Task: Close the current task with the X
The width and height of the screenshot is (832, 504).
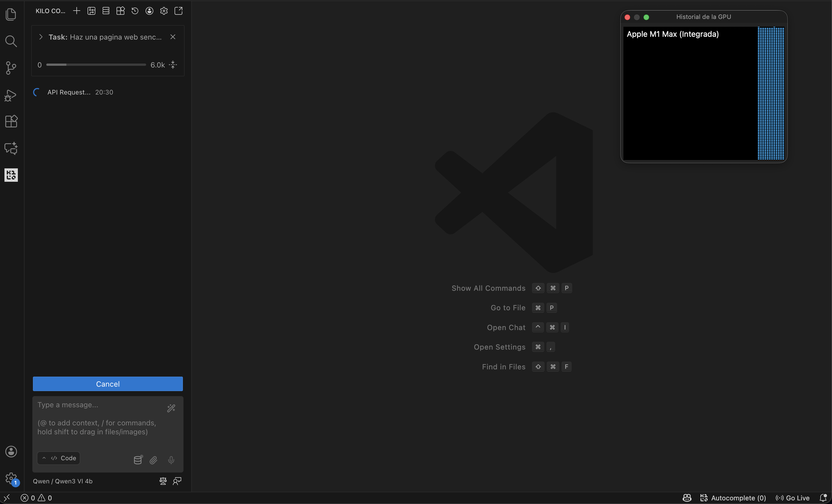Action: pos(173,37)
